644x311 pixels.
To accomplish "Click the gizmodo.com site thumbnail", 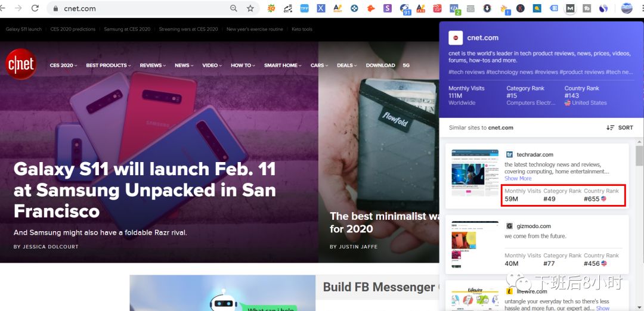I will [475, 245].
